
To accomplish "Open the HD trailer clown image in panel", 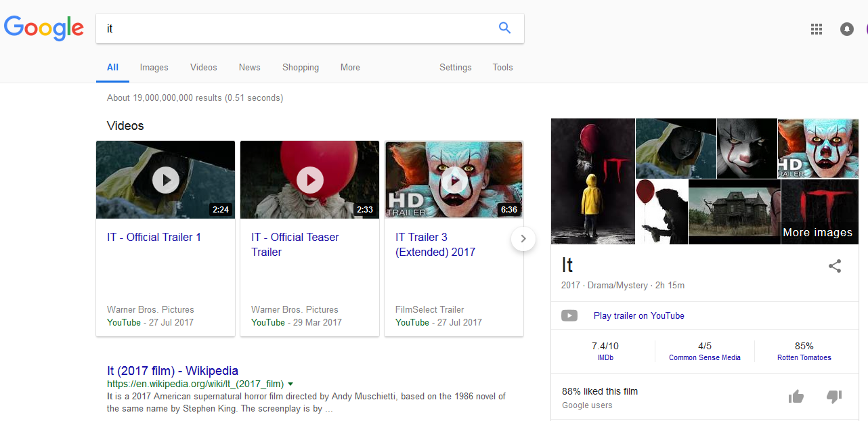I will (819, 148).
